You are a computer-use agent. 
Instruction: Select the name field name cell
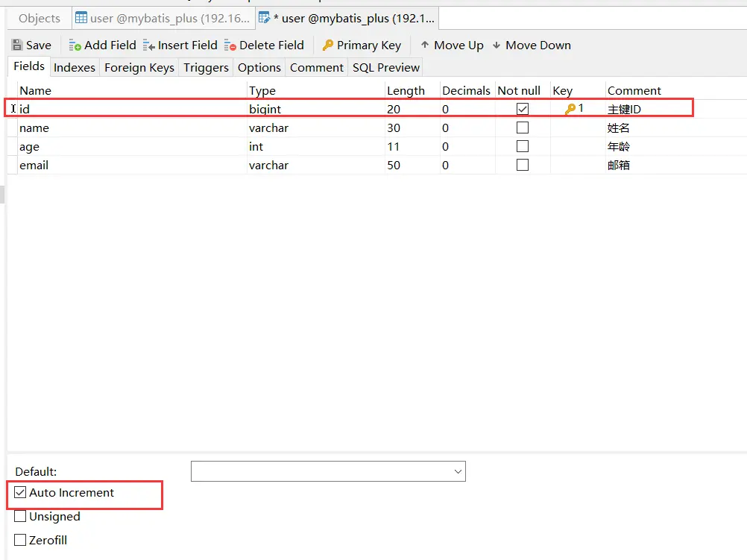[132, 128]
